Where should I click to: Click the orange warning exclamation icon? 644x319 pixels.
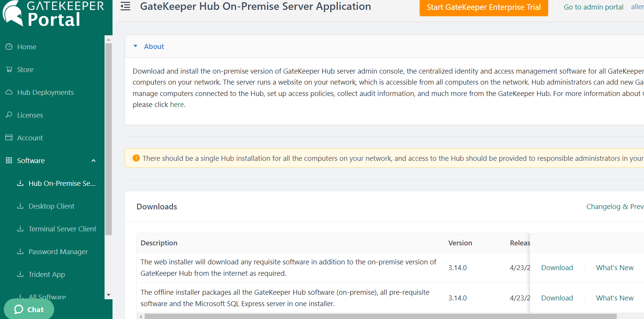136,158
